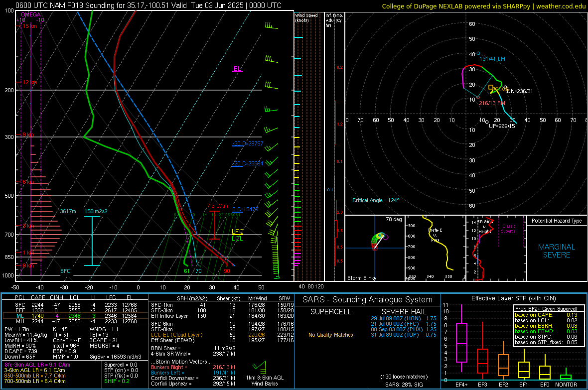This screenshot has height=390, width=588.
Task: Click the Wind Speed (knots) panel header
Action: 306,17
